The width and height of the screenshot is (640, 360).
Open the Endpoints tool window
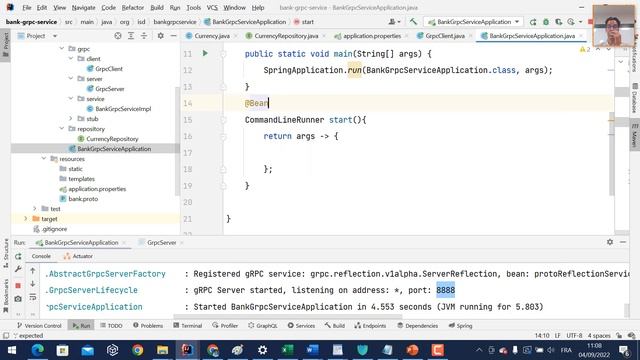pos(370,326)
